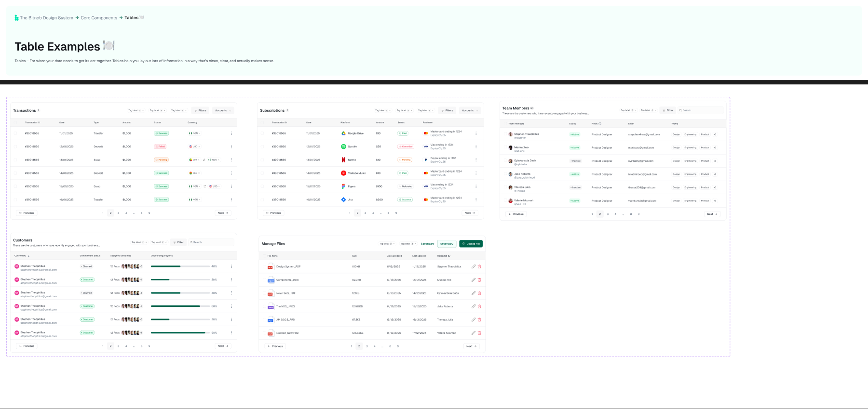Open Core Components breadcrumb link
Viewport: 868px width, 409px height.
coord(99,18)
